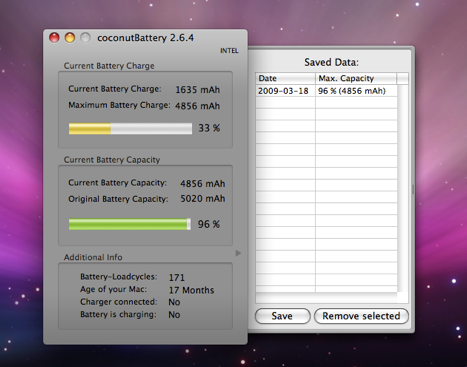Image resolution: width=467 pixels, height=367 pixels.
Task: Click the yellow battery charge progress bar
Action: pos(130,128)
